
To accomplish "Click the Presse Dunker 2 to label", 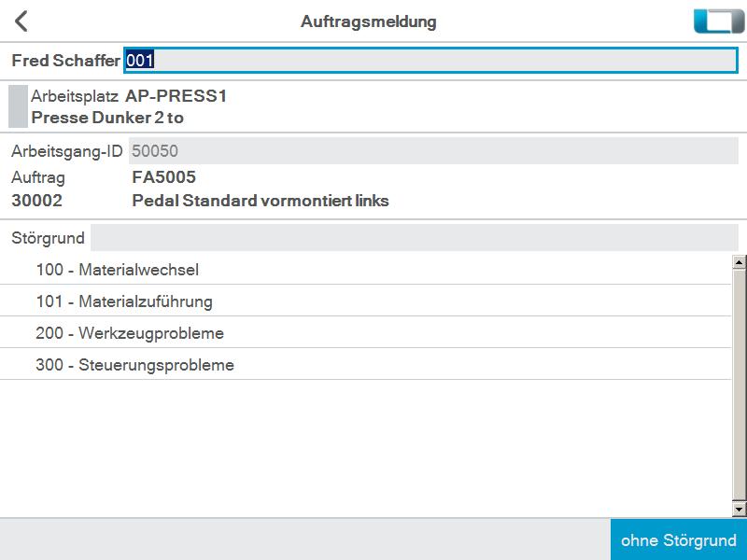I will pyautogui.click(x=107, y=118).
